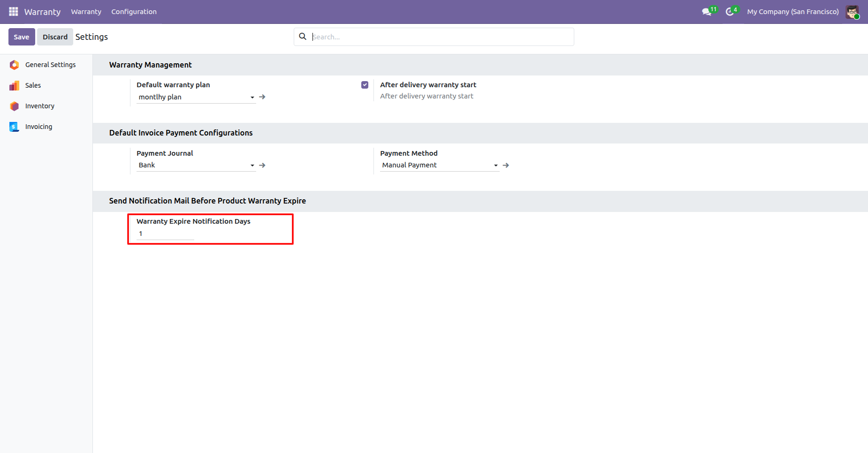The width and height of the screenshot is (868, 453).
Task: Open Payment Journal external link arrow
Action: (x=262, y=165)
